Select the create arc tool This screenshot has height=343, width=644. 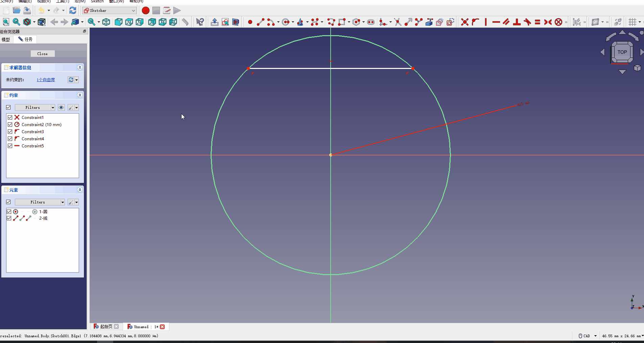(x=271, y=22)
